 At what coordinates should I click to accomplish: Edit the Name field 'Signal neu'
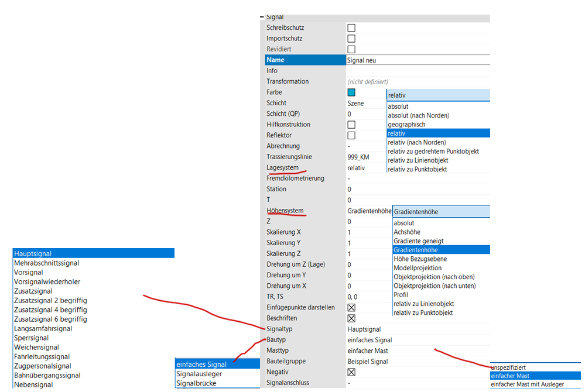pyautogui.click(x=417, y=60)
